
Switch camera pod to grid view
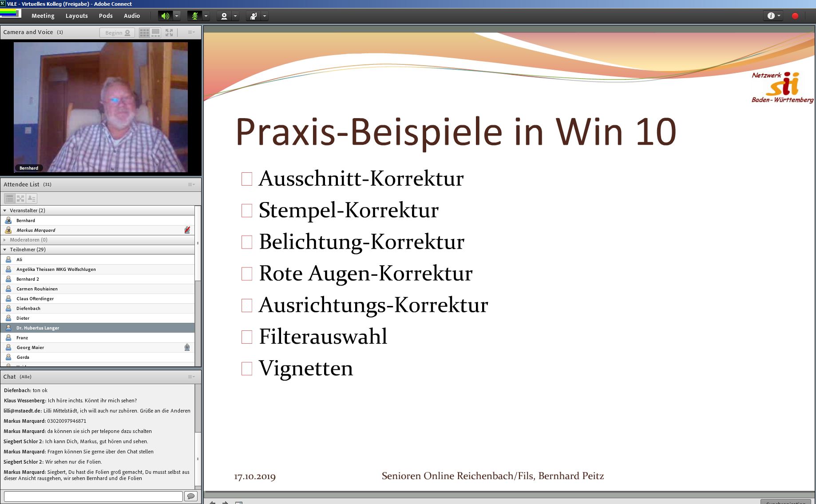[144, 32]
